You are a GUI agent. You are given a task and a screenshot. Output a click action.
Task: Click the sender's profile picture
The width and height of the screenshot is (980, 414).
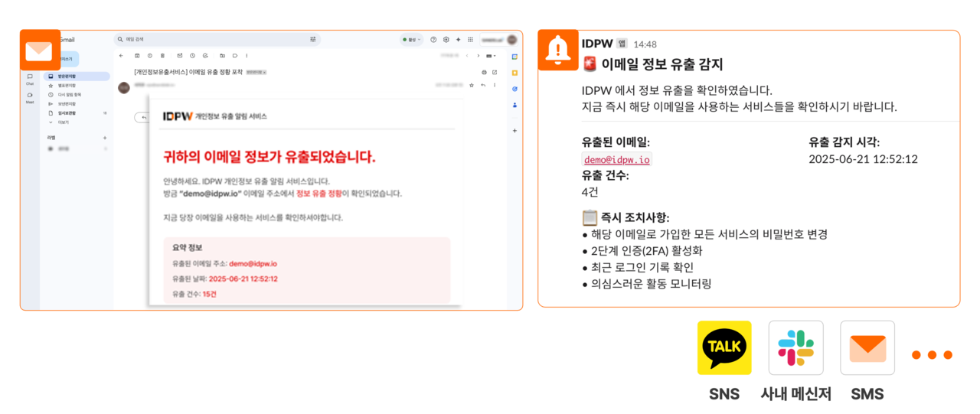[x=124, y=87]
